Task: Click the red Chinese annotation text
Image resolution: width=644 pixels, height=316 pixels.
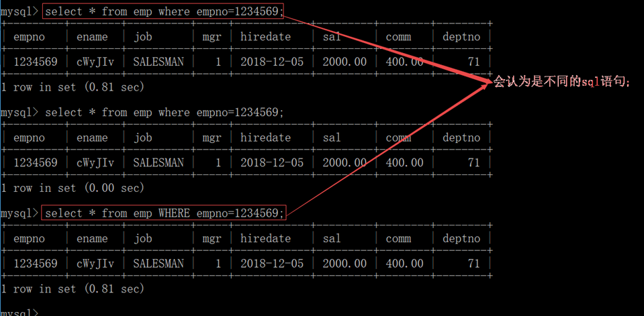Action: pyautogui.click(x=563, y=82)
